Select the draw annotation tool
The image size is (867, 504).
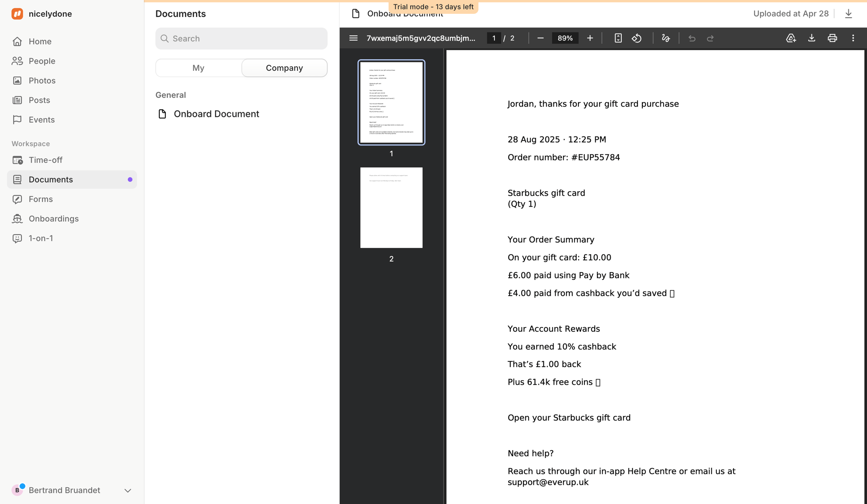coord(666,38)
